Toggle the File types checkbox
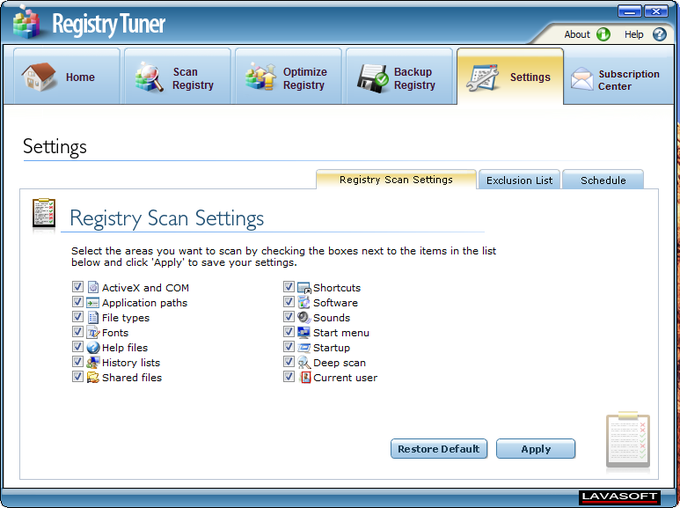Image resolution: width=680 pixels, height=508 pixels. pyautogui.click(x=78, y=317)
